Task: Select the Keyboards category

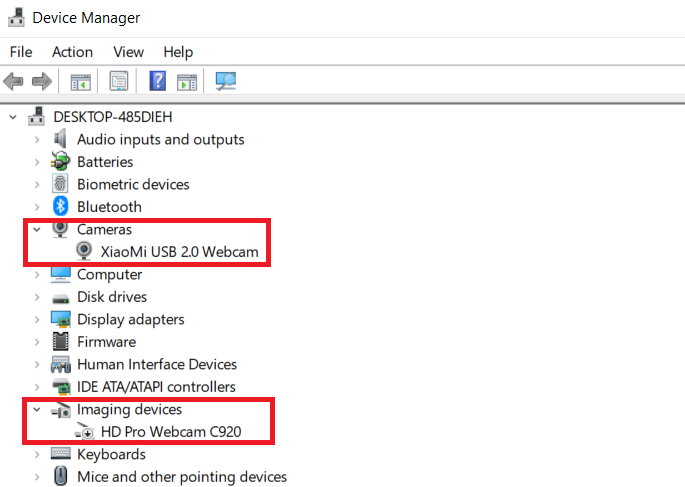Action: [111, 455]
